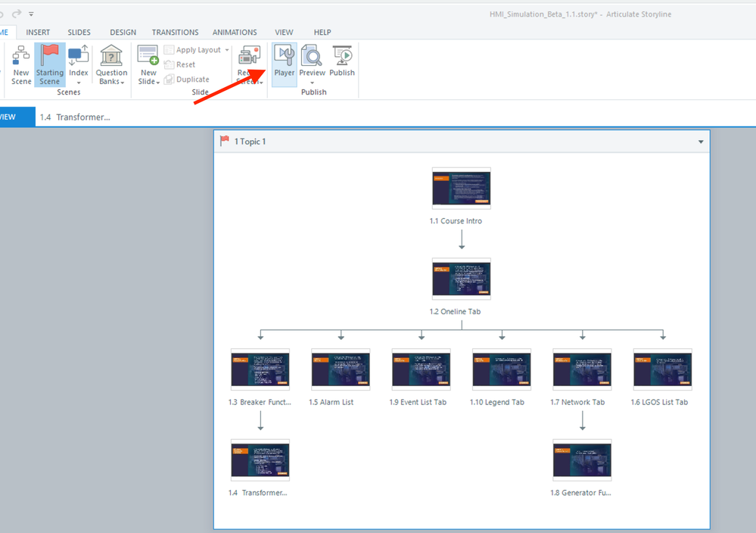Expand the Index dropdown arrow
The image size is (756, 533).
[79, 83]
